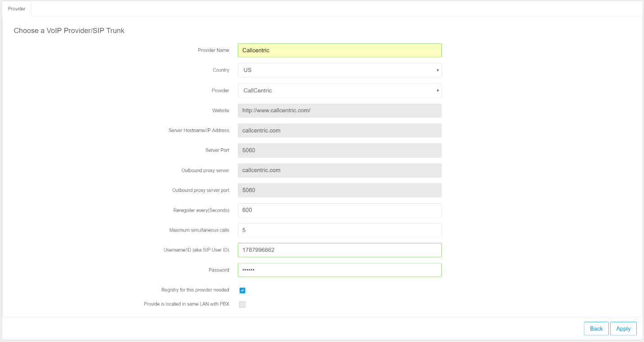The height and width of the screenshot is (342, 644).
Task: Click the Reregister every(Seconds) field
Action: coord(340,210)
